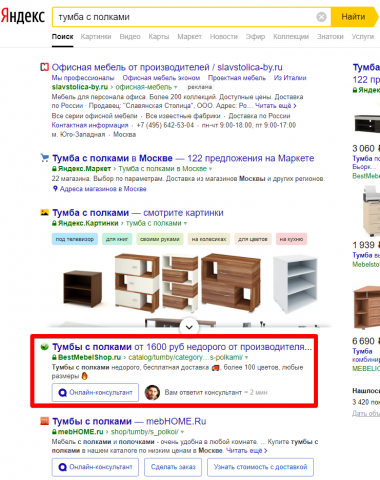Expand ad text via Читать ещё link
380x480 pixels.
coord(276,106)
